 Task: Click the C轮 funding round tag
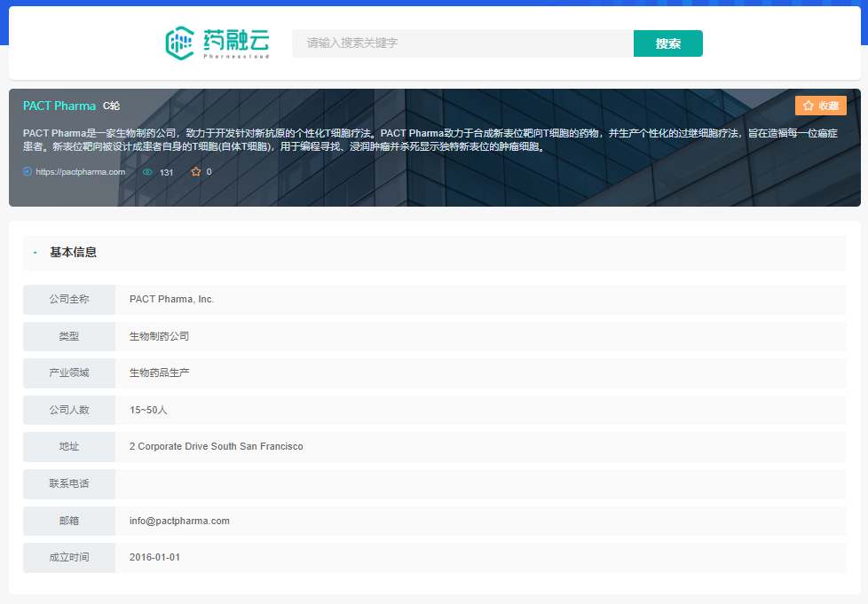[111, 106]
